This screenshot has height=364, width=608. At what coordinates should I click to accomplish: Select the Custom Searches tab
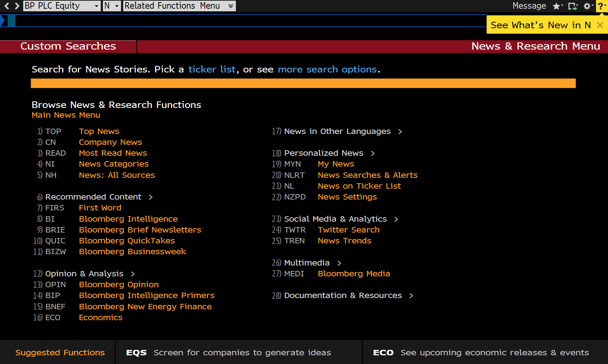pos(68,46)
